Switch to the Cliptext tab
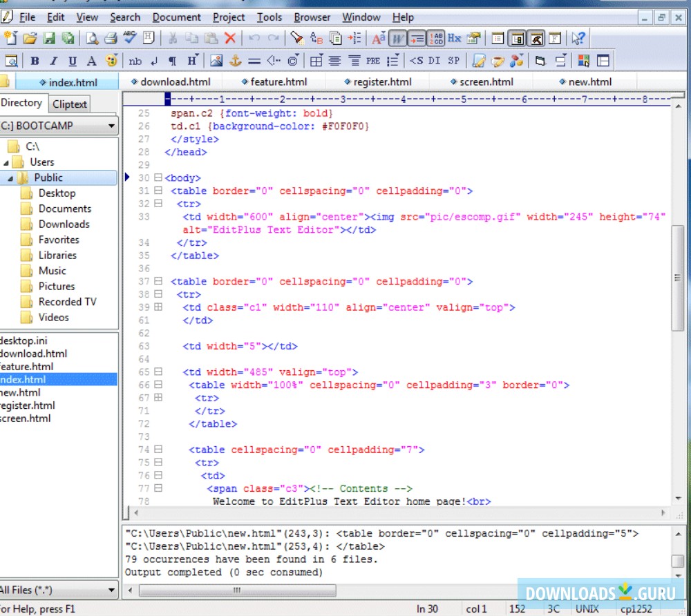691x616 pixels. point(69,104)
